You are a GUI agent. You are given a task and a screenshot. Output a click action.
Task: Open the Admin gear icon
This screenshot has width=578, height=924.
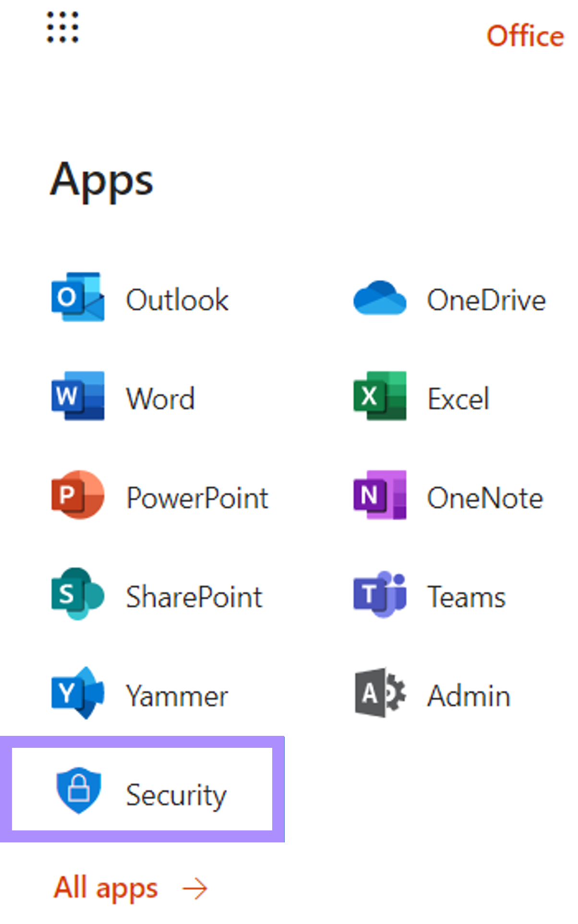click(380, 693)
